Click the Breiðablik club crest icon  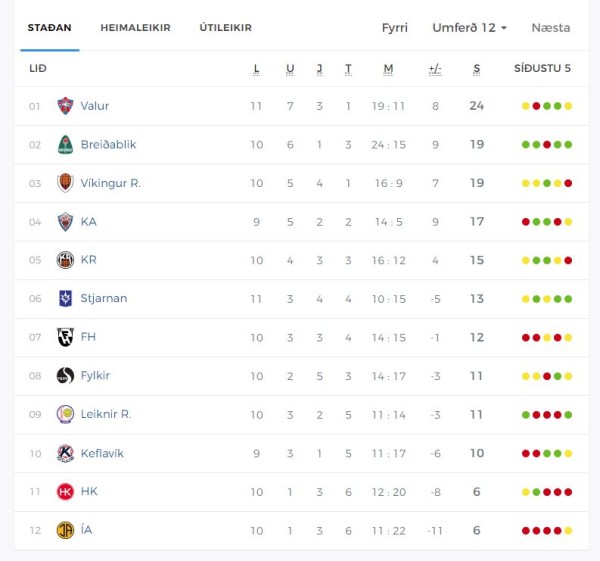pyautogui.click(x=65, y=145)
